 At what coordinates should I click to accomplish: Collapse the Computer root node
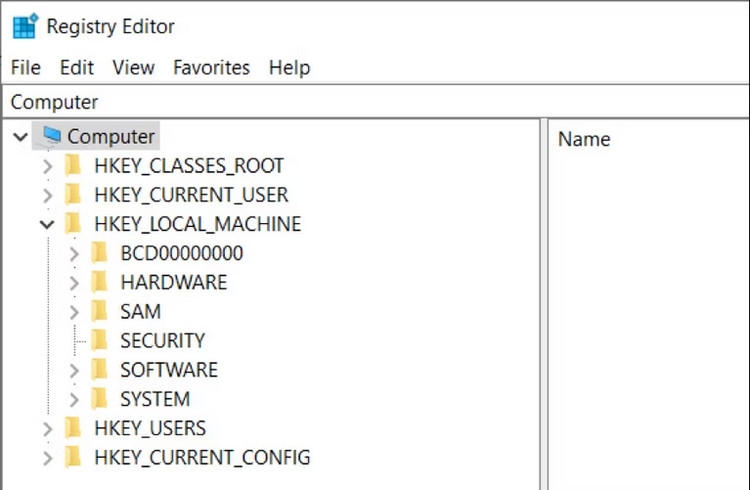tap(21, 137)
